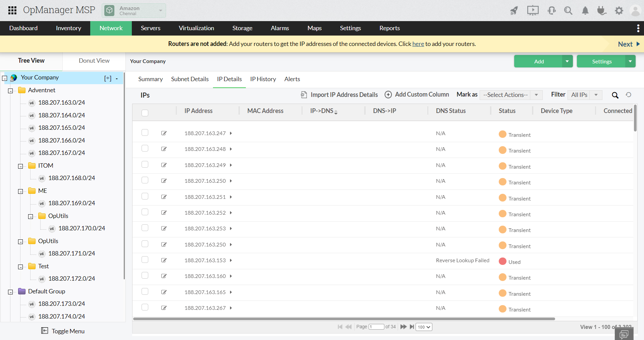Click the vertical scrollbar of IPs table
Viewport: 644px width, 340px height.
click(x=635, y=118)
